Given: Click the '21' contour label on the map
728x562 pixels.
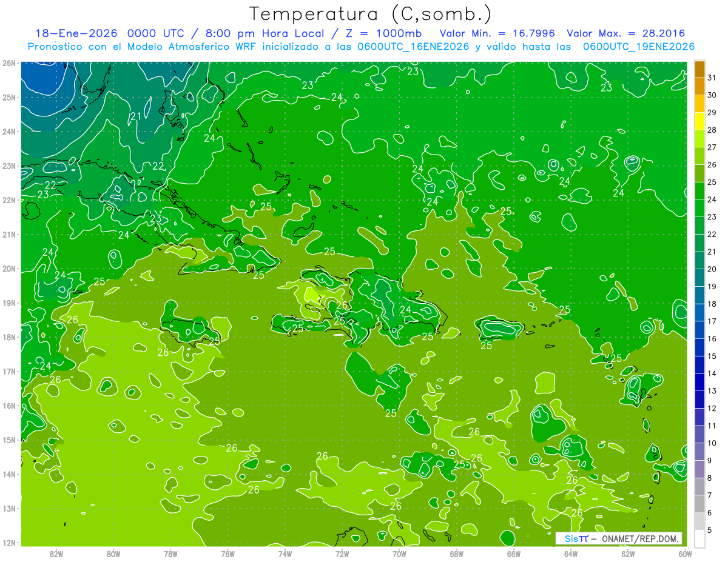Looking at the screenshot, I should 136,116.
